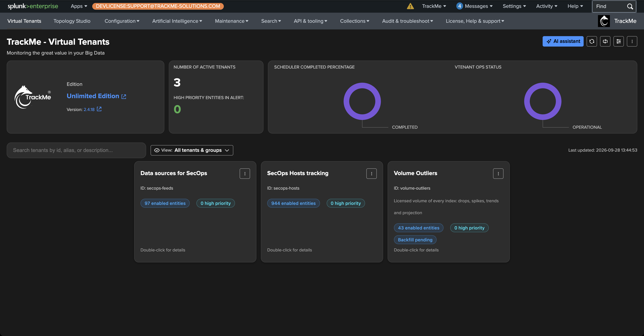Select the Data sources for SecOps card title
644x336 pixels.
[174, 173]
